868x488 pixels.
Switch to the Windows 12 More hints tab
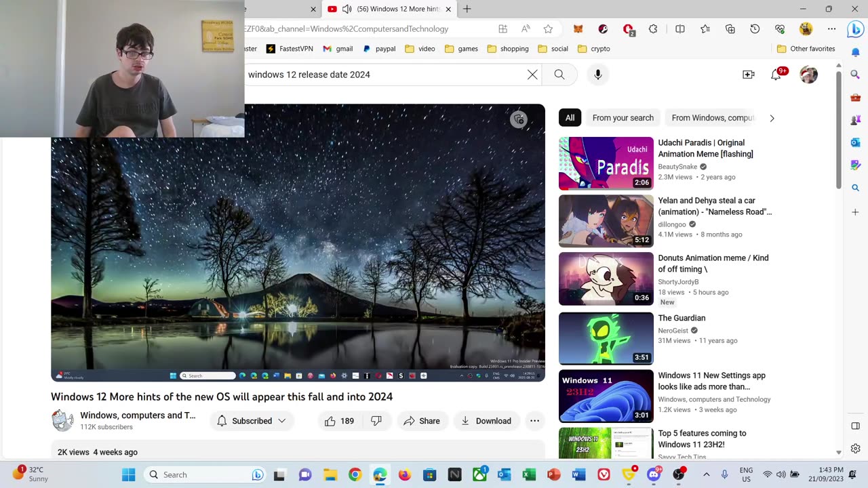[x=389, y=9]
